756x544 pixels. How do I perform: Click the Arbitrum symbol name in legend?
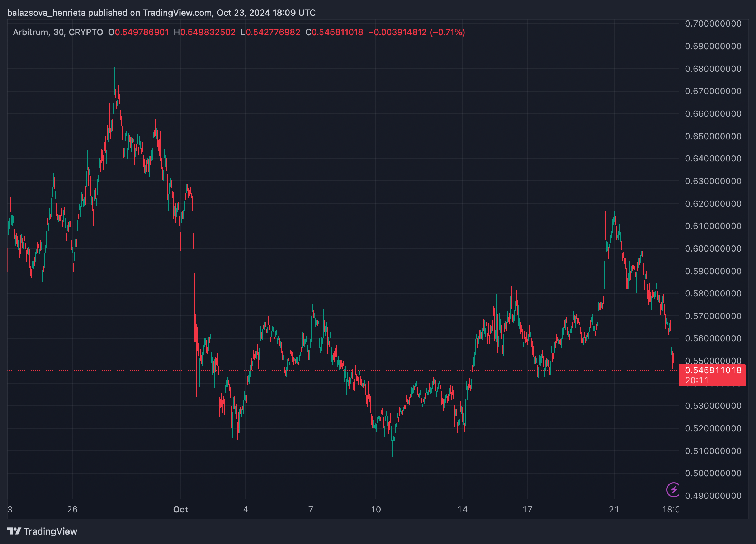31,32
